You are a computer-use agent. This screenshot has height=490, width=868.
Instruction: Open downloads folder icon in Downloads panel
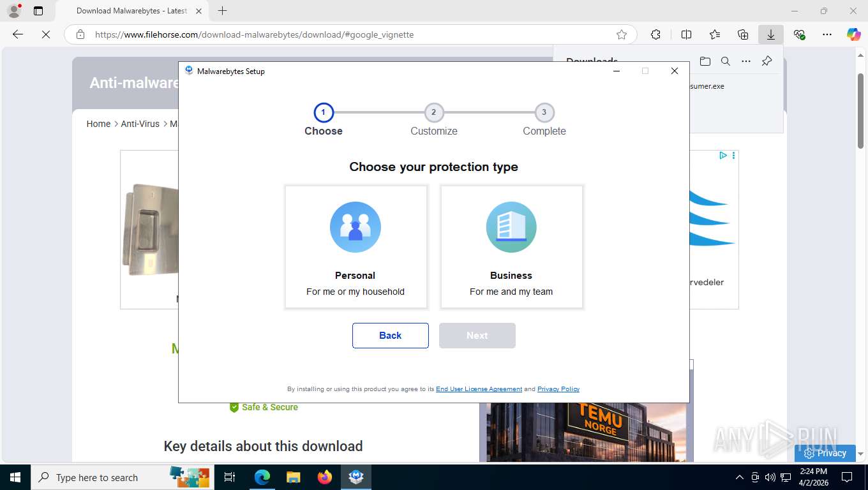[x=705, y=61]
